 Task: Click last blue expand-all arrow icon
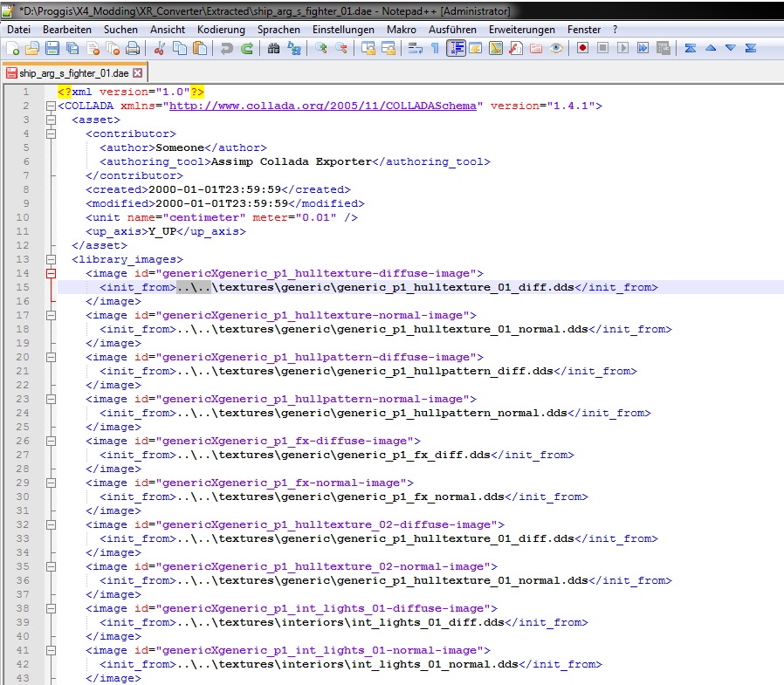[x=751, y=49]
